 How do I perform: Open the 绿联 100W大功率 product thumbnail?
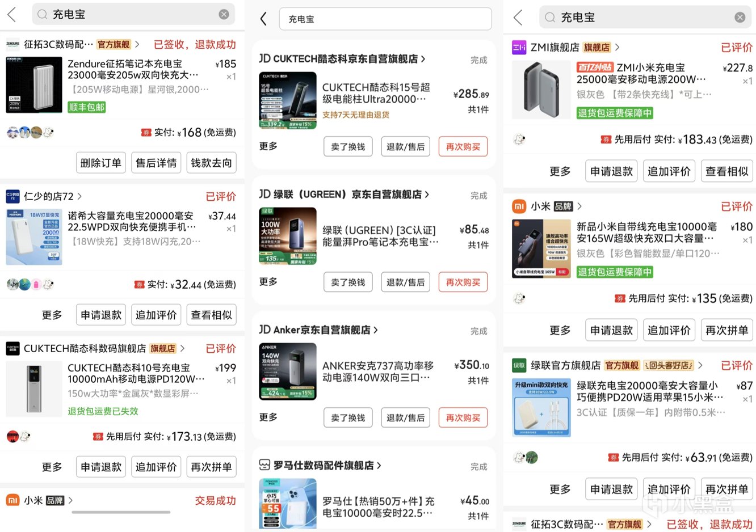288,236
